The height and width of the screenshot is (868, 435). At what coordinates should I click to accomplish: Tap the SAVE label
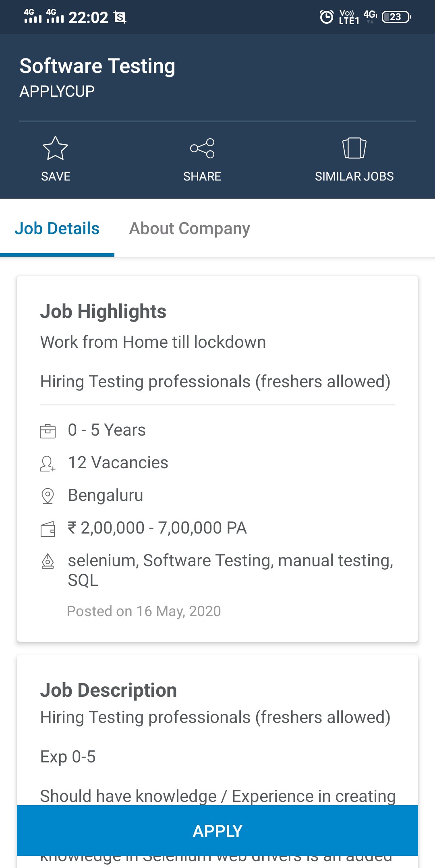pos(56,177)
